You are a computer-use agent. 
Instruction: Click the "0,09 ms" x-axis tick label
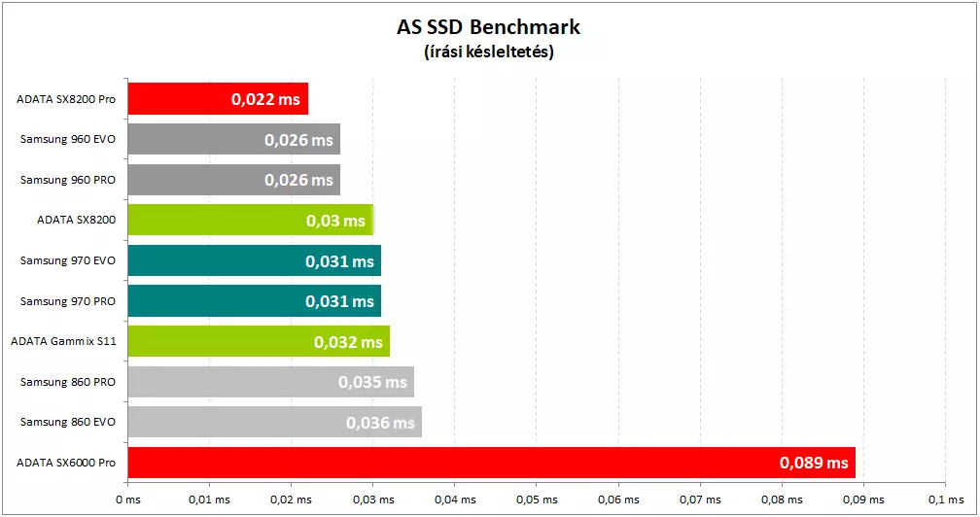(863, 500)
